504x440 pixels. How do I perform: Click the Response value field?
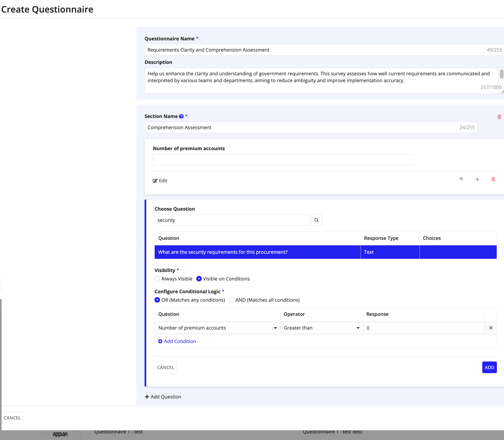(424, 328)
